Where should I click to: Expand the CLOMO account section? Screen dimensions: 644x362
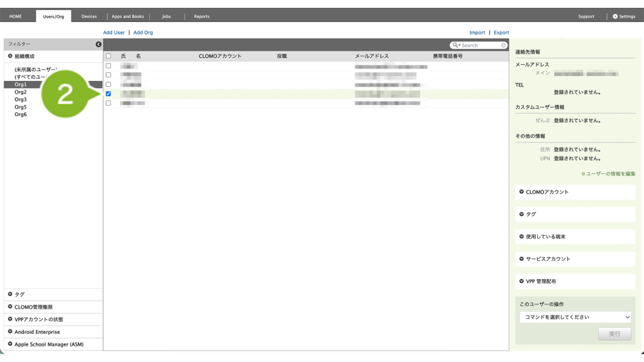pos(521,192)
